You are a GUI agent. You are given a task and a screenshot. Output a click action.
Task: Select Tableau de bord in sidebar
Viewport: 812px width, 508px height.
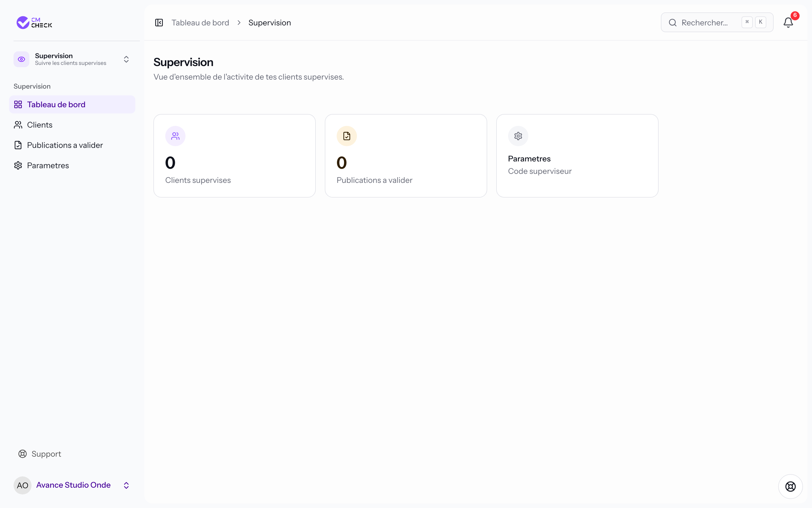click(x=72, y=104)
